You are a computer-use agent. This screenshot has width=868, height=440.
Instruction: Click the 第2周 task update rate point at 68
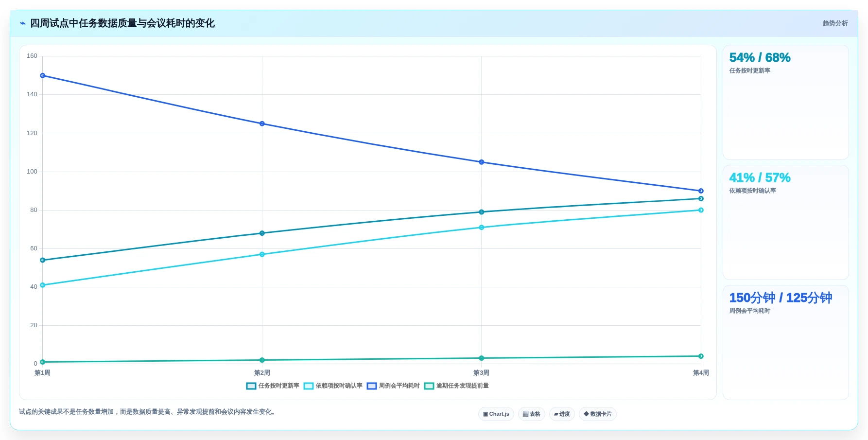point(262,233)
